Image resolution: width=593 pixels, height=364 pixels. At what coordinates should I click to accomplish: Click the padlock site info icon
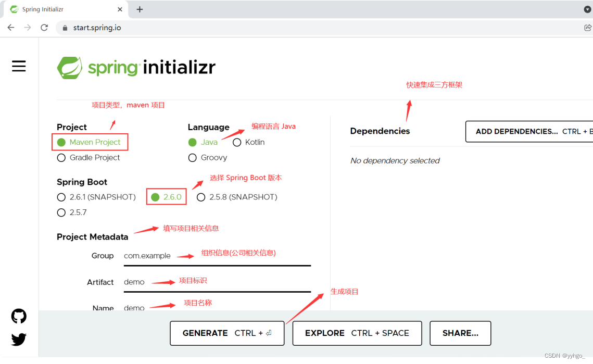(65, 28)
